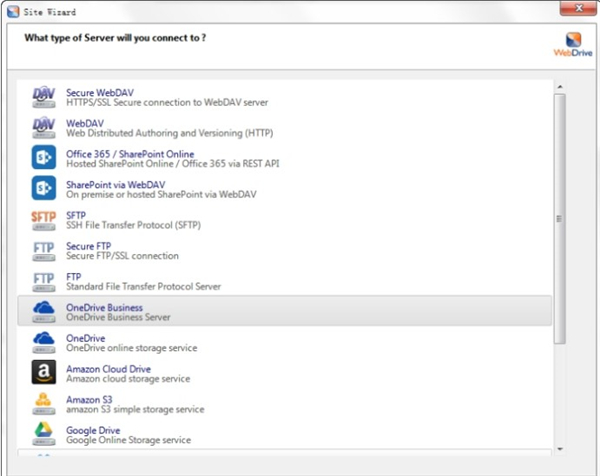The image size is (600, 476).
Task: Click the OneDrive online storage cloud icon
Action: (x=44, y=342)
